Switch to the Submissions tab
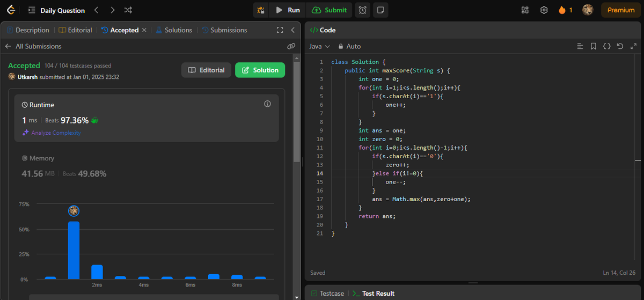644x300 pixels. click(224, 30)
